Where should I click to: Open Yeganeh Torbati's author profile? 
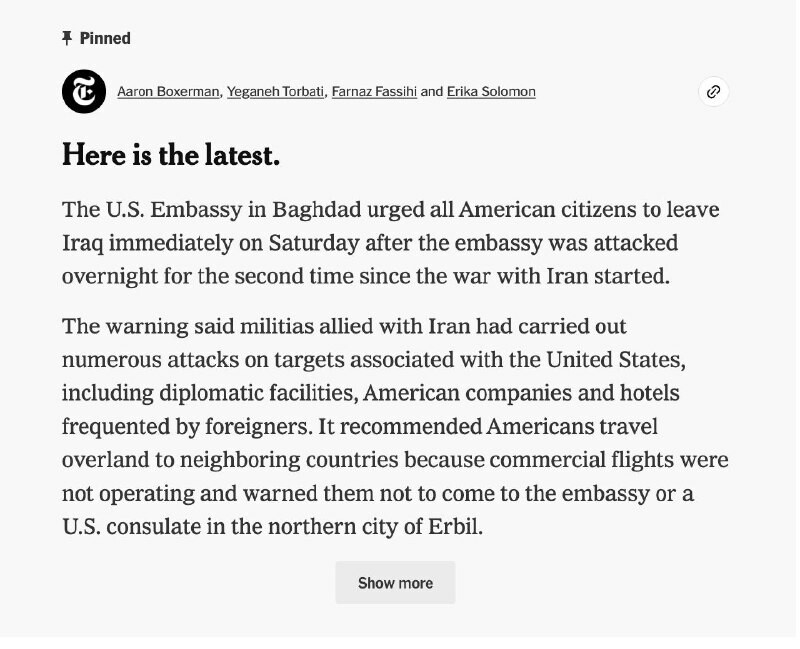point(276,92)
